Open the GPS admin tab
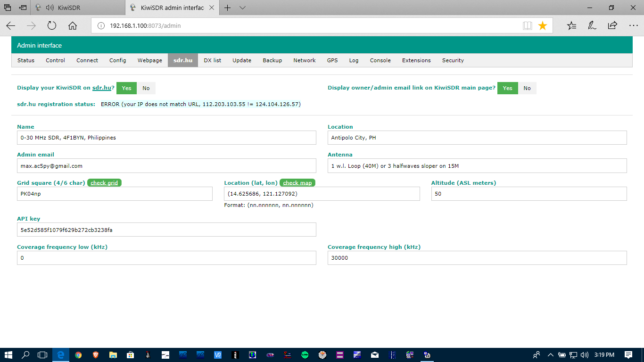This screenshot has height=362, width=644. click(332, 60)
